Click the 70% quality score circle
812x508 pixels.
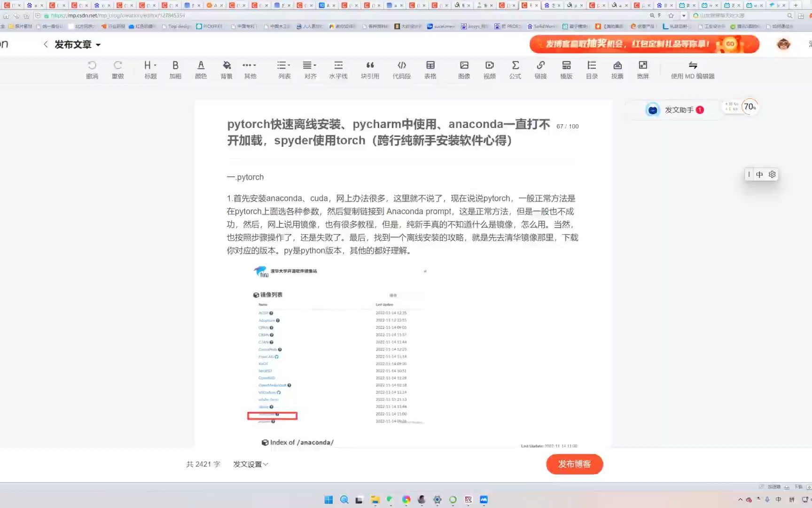pyautogui.click(x=750, y=107)
